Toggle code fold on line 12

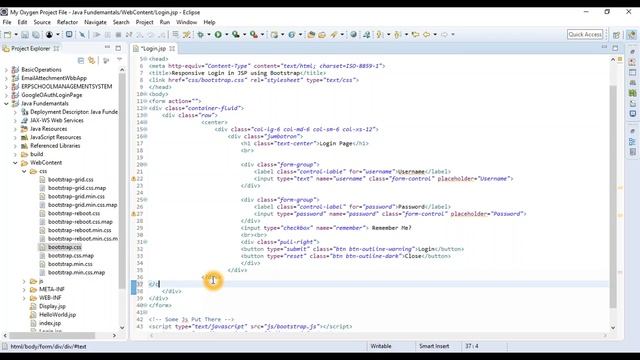[x=146, y=108]
